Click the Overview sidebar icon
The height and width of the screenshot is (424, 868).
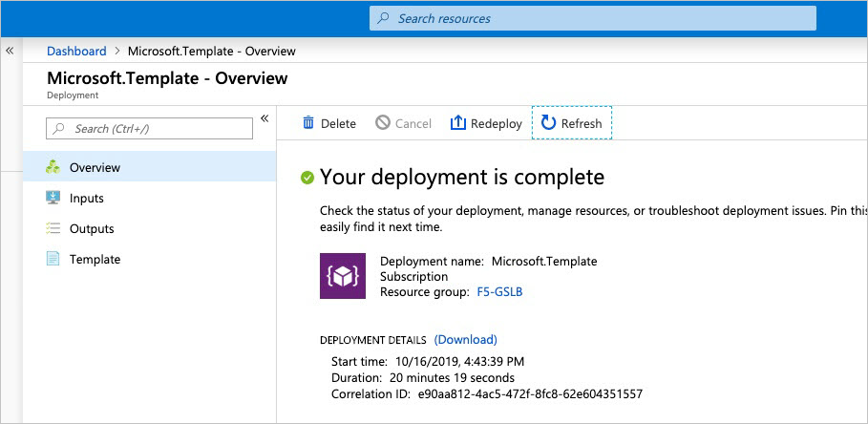tap(53, 167)
